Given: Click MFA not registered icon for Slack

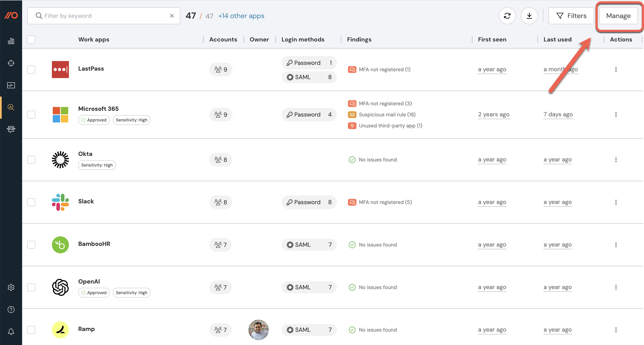Looking at the screenshot, I should pos(352,202).
